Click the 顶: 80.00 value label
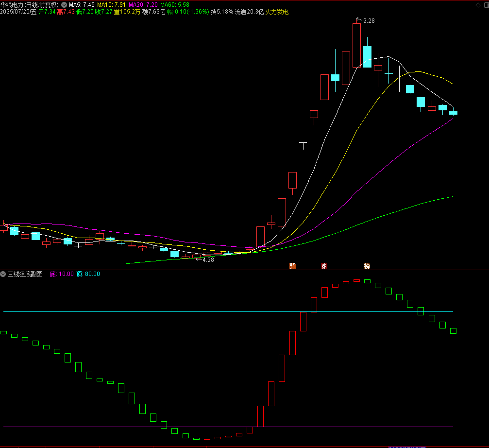The width and height of the screenshot is (489, 448). [x=88, y=274]
